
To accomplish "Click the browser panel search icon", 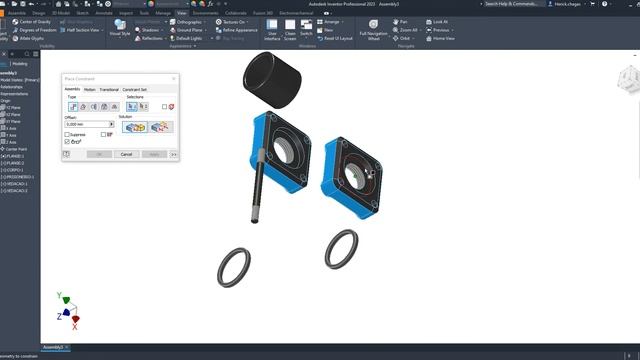I will click(27, 54).
